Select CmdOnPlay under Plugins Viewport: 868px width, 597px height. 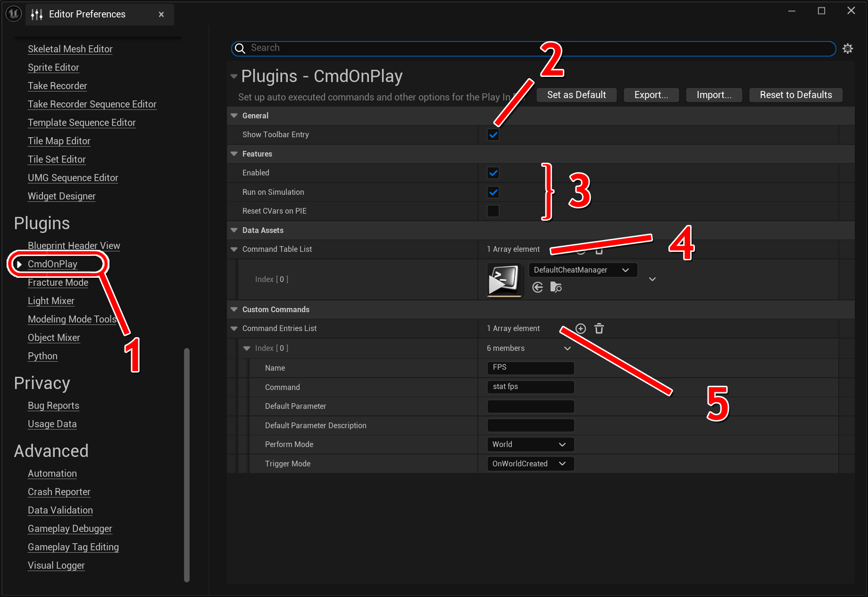(52, 264)
